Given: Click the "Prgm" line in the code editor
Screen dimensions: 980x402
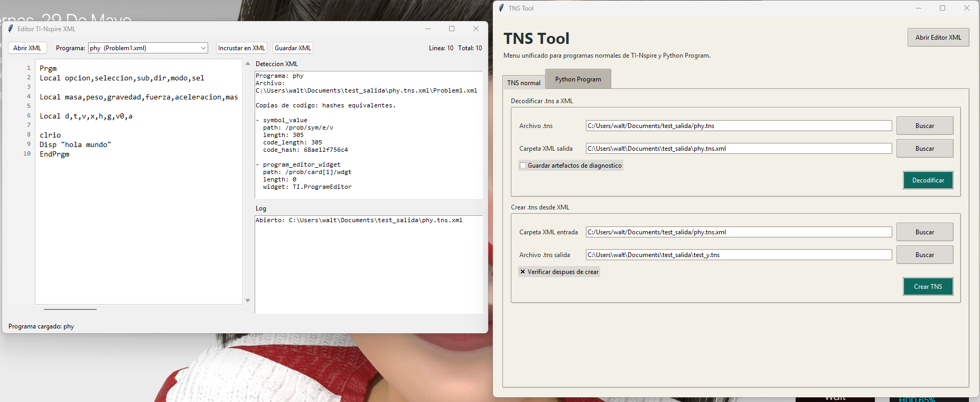Looking at the screenshot, I should click(48, 68).
